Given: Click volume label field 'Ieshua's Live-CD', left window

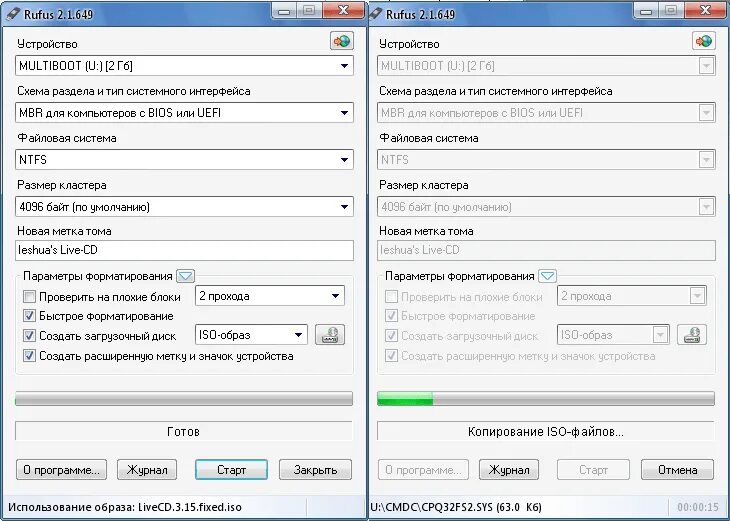Looking at the screenshot, I should (x=184, y=250).
